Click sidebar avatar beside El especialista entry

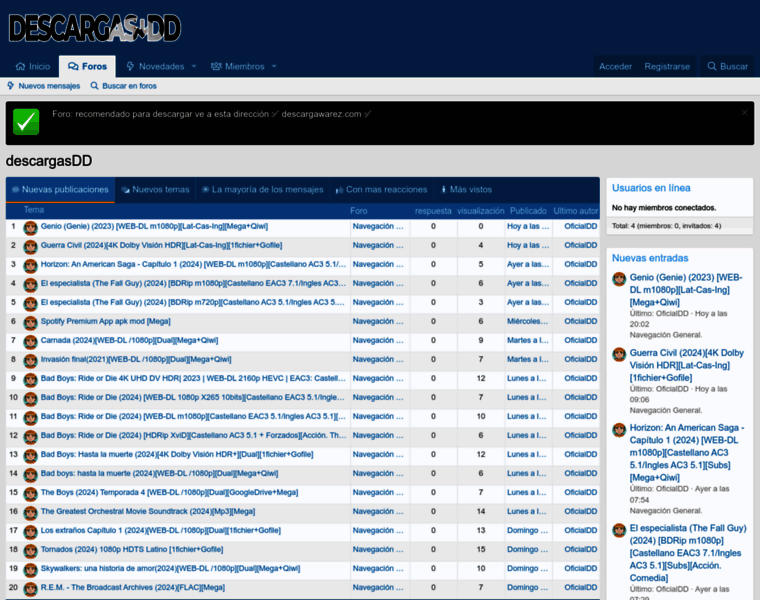[x=619, y=530]
